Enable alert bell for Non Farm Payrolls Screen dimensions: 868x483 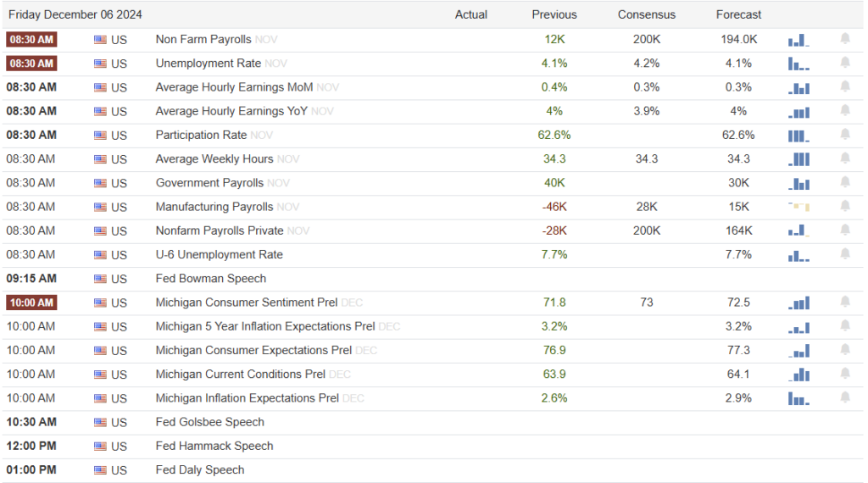point(845,39)
